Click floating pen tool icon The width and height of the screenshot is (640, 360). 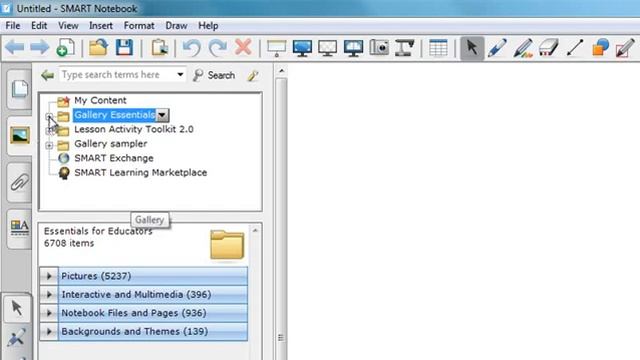[x=17, y=338]
